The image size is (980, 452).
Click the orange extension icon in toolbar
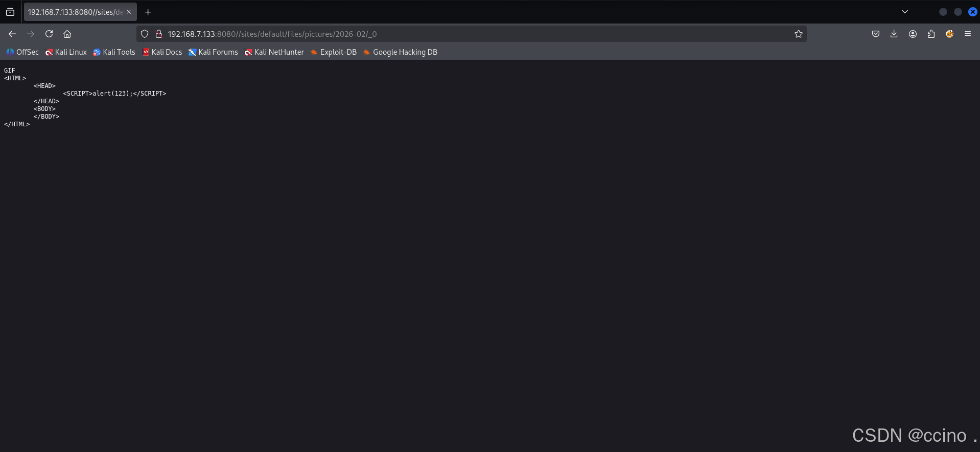[x=949, y=34]
